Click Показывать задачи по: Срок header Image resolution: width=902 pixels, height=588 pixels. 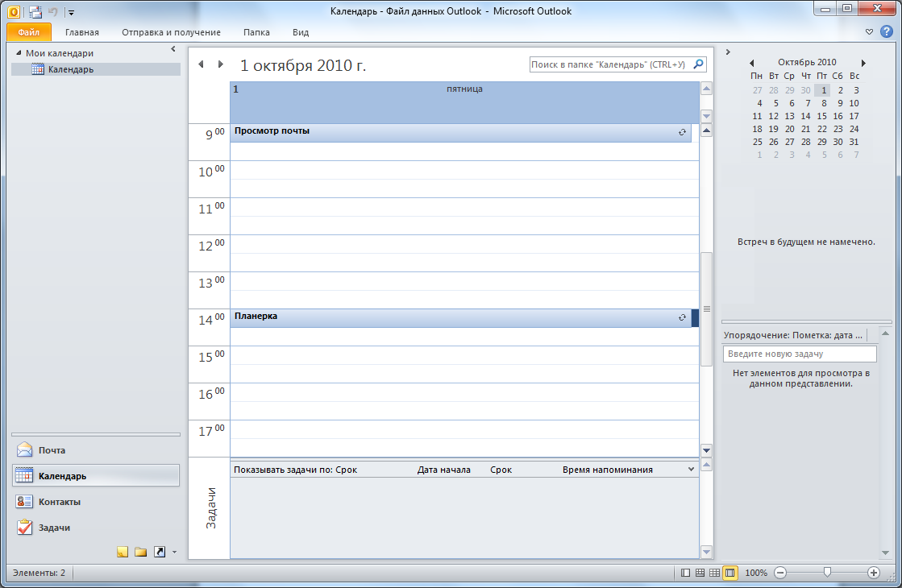pos(295,470)
